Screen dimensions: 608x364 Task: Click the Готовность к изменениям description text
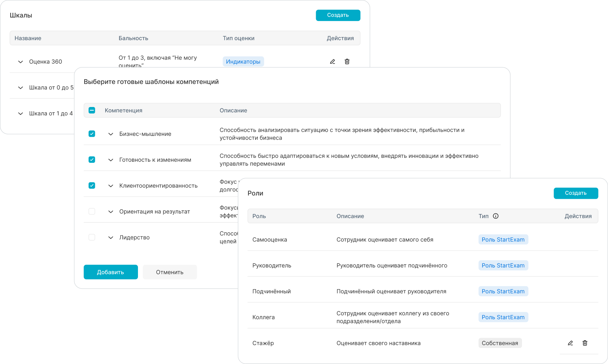tap(349, 160)
